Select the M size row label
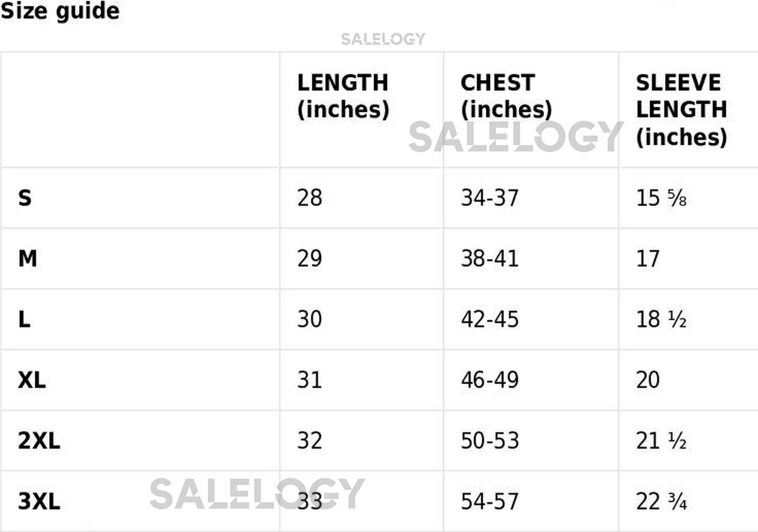 point(27,258)
